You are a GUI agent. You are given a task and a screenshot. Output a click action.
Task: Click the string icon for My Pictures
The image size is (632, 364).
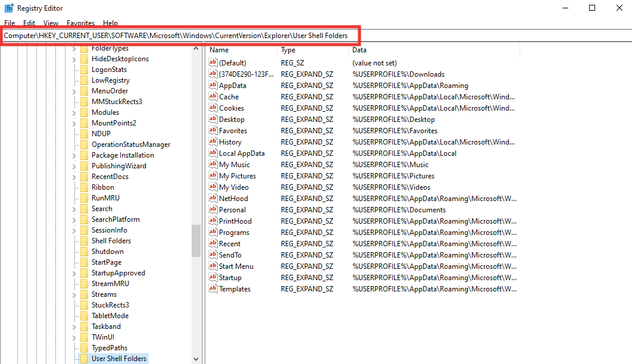coord(213,175)
